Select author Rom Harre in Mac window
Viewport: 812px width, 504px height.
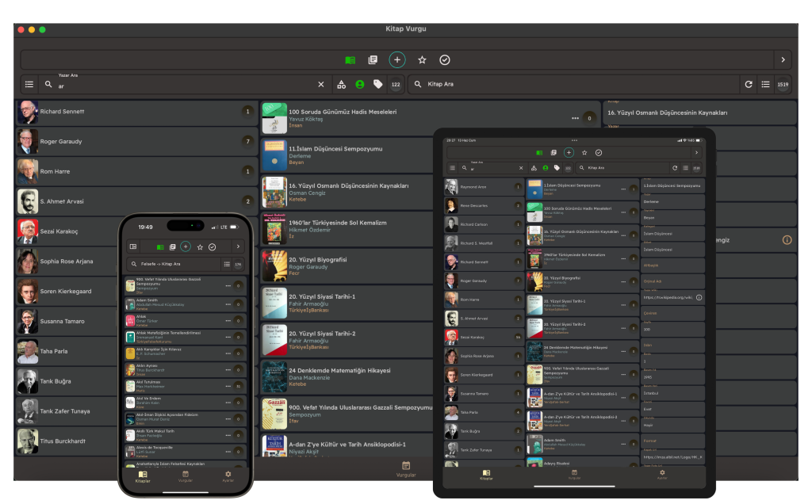[136, 172]
